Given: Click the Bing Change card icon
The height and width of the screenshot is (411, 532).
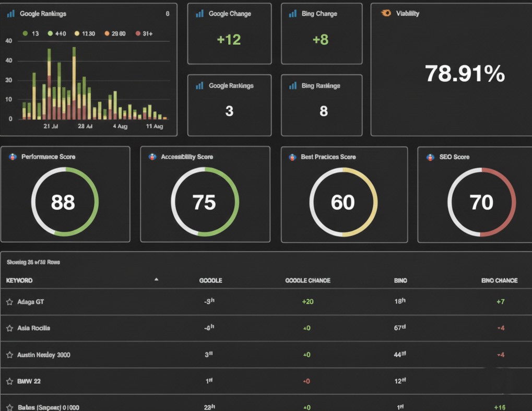Looking at the screenshot, I should pos(293,14).
